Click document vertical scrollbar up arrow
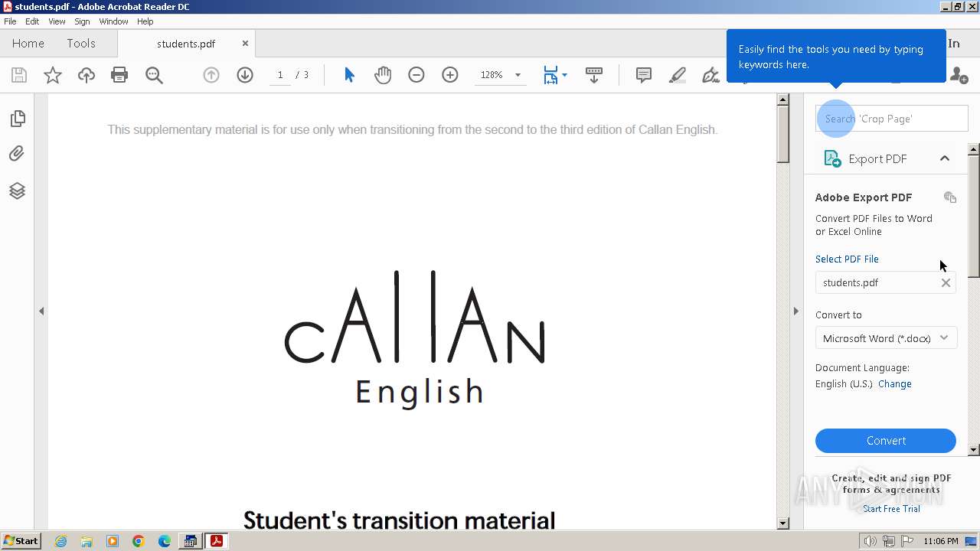Viewport: 980px width, 551px height. point(782,99)
